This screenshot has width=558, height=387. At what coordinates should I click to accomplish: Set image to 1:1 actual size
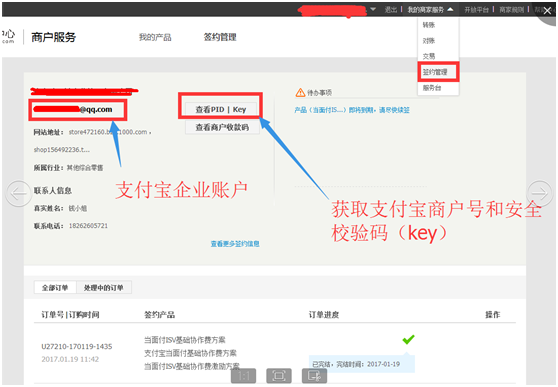[243, 376]
